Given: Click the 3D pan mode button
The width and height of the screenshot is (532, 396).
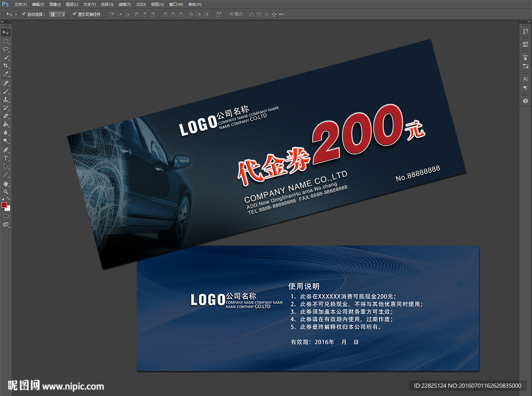Looking at the screenshot, I should [x=267, y=14].
